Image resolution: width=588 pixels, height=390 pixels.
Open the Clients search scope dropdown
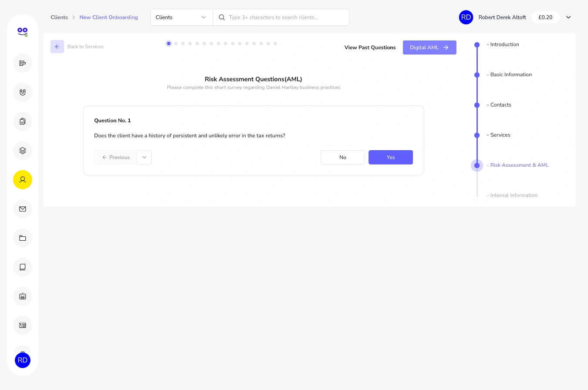pos(182,17)
